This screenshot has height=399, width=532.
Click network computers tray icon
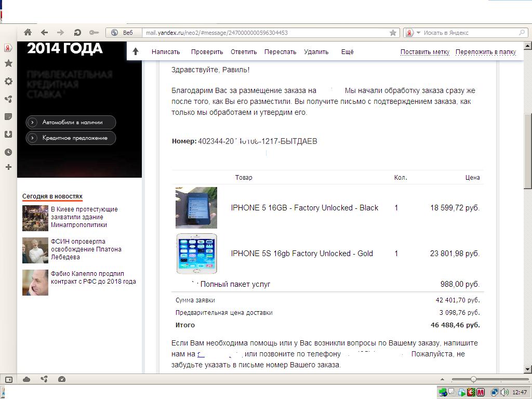(x=495, y=393)
